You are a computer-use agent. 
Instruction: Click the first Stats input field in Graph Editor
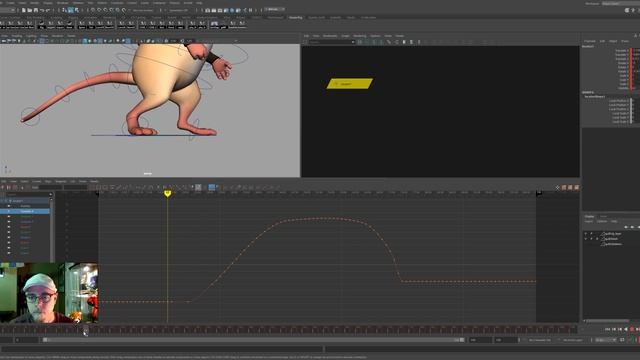point(50,187)
